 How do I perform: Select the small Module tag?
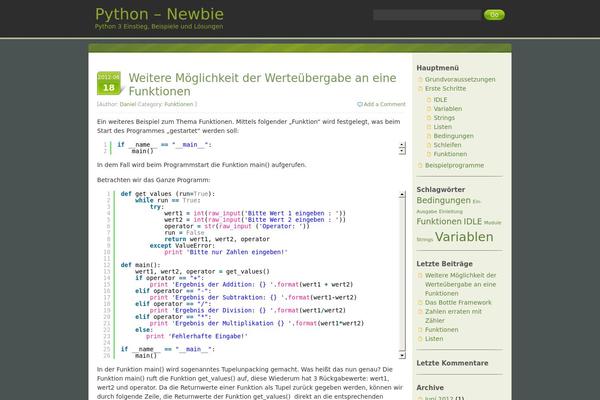[x=492, y=223]
